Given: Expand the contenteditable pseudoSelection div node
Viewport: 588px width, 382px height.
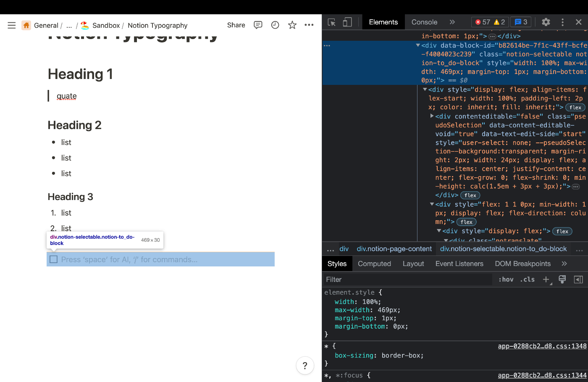Looking at the screenshot, I should click(432, 116).
